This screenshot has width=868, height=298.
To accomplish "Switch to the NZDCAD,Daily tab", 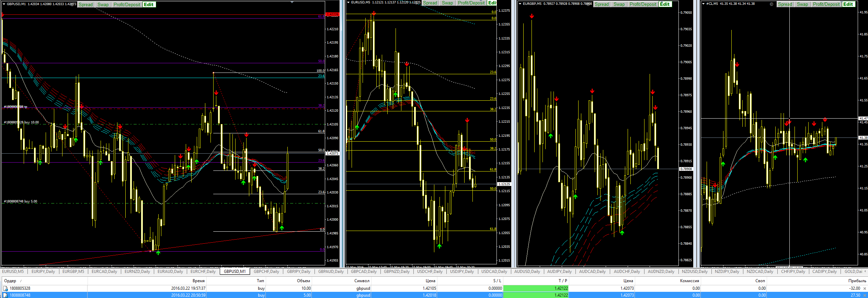I will pos(760,272).
